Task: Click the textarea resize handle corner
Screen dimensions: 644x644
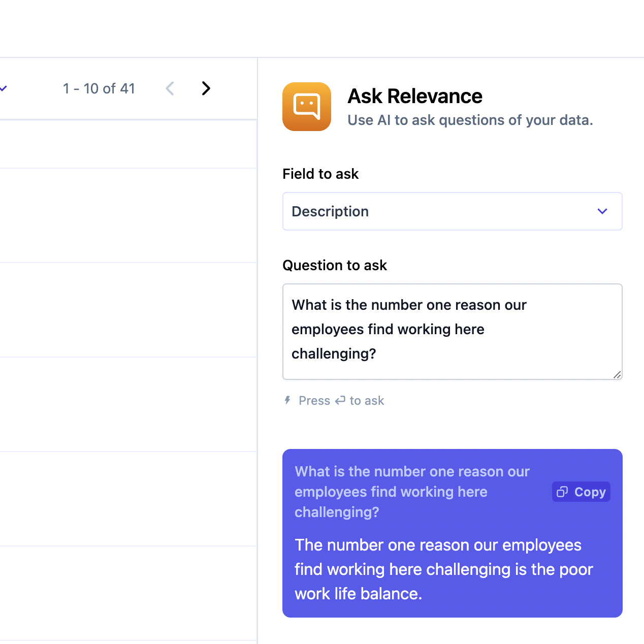Action: coord(617,375)
